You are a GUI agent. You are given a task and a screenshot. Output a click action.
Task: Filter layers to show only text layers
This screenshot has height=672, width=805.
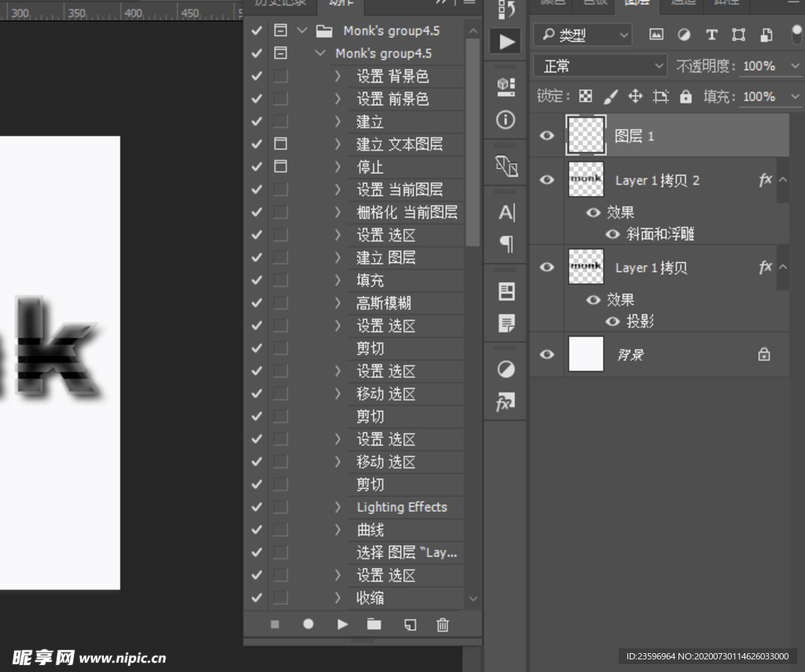tap(710, 35)
